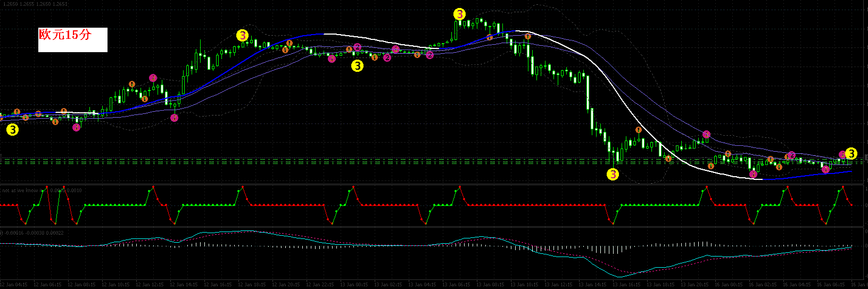Select the 13 Jan 18:15 axis label

pos(660,285)
